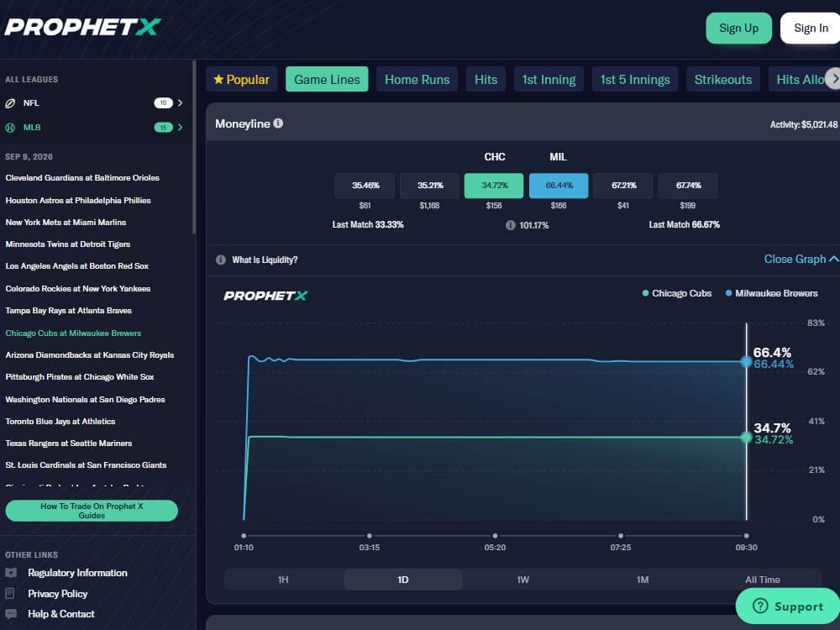Click the MLB baseball icon
The image size is (840, 630).
(10, 128)
